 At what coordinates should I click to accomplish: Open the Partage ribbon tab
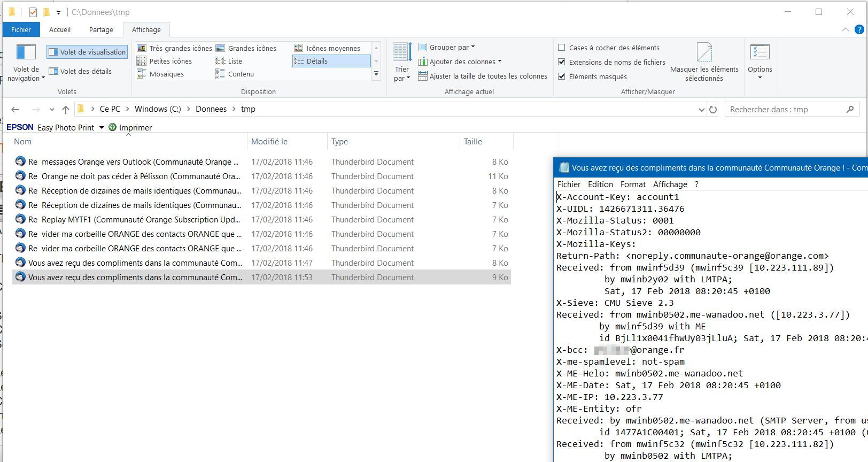pyautogui.click(x=101, y=29)
